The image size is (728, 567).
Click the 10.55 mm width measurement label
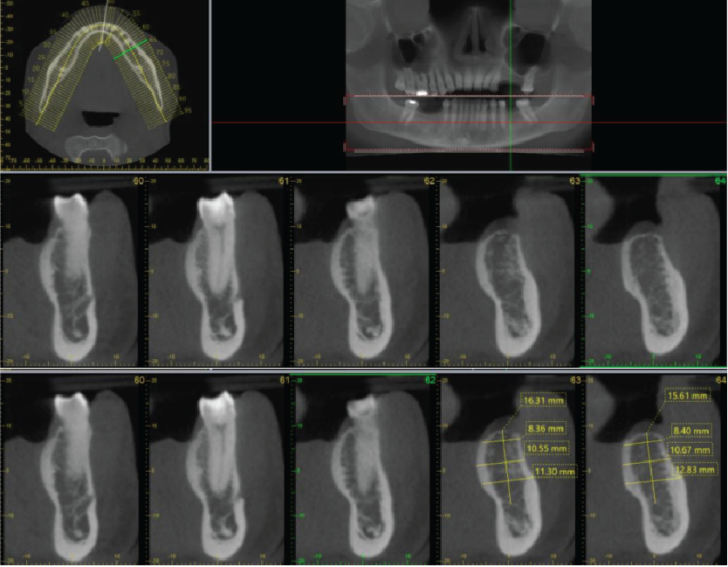point(548,448)
